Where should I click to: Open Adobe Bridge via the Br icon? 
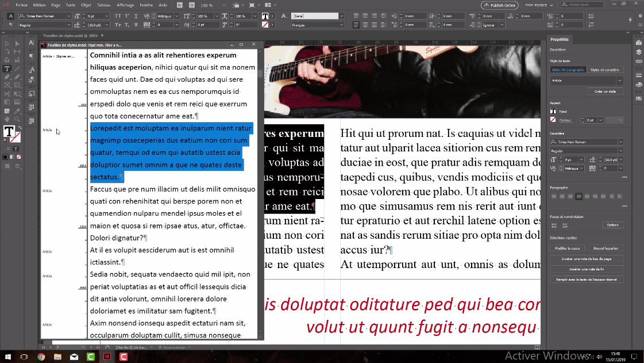coord(180,5)
